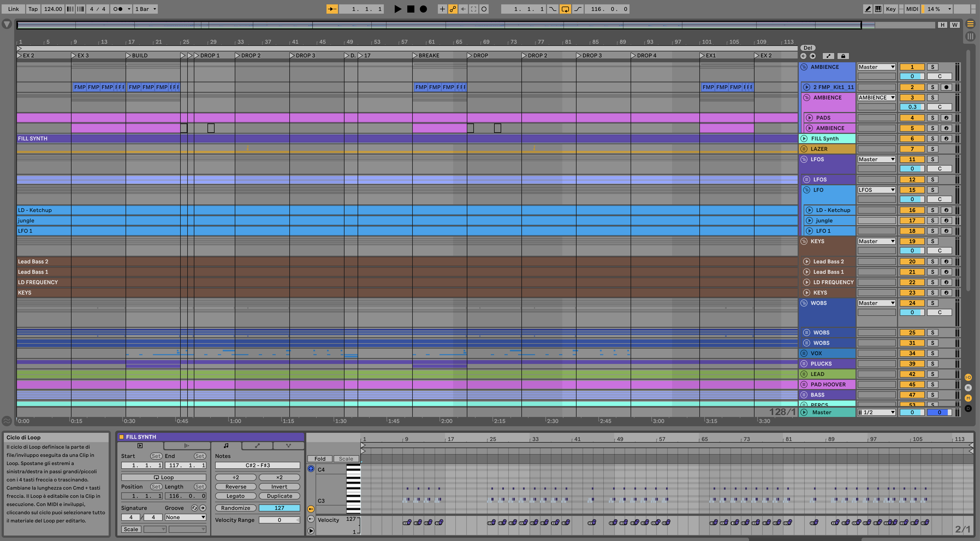The height and width of the screenshot is (541, 980).
Task: Enable MIDI Map Mode
Action: (912, 9)
